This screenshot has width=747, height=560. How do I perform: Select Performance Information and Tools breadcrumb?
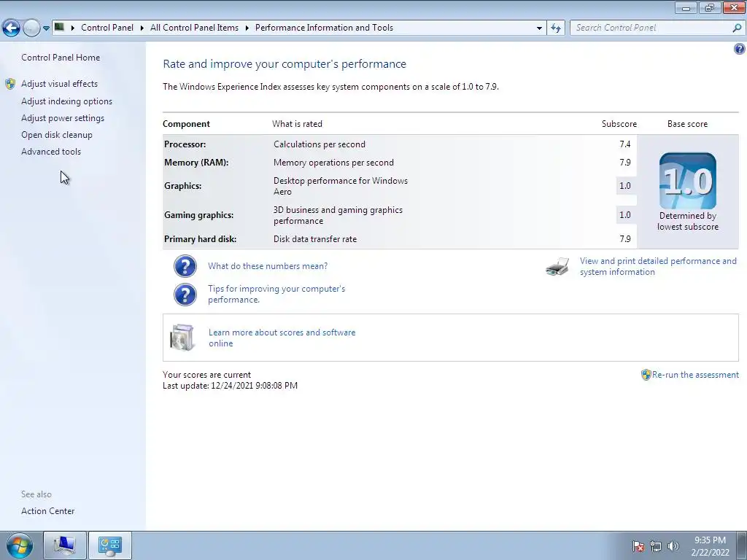324,28
